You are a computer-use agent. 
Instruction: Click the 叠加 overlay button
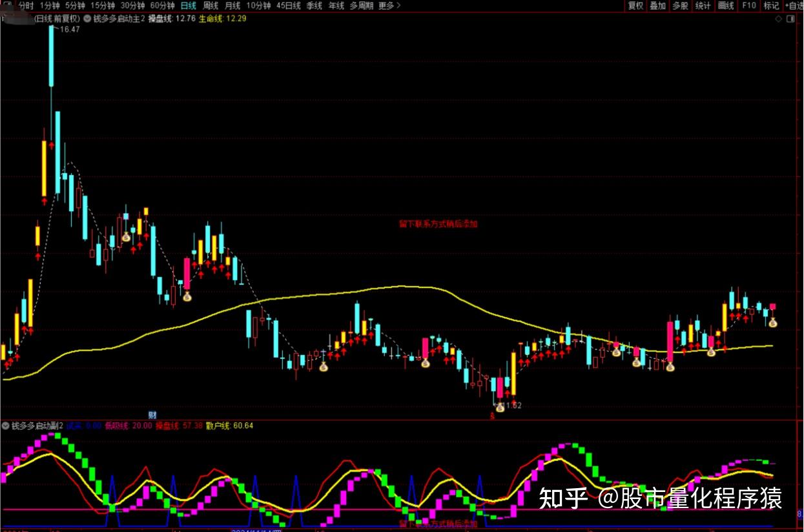657,5
